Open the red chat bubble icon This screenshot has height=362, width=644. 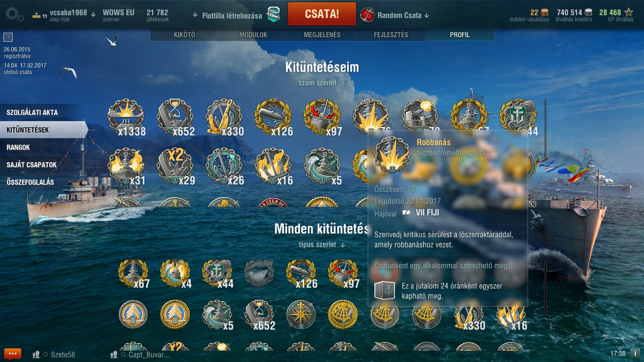coord(13,354)
